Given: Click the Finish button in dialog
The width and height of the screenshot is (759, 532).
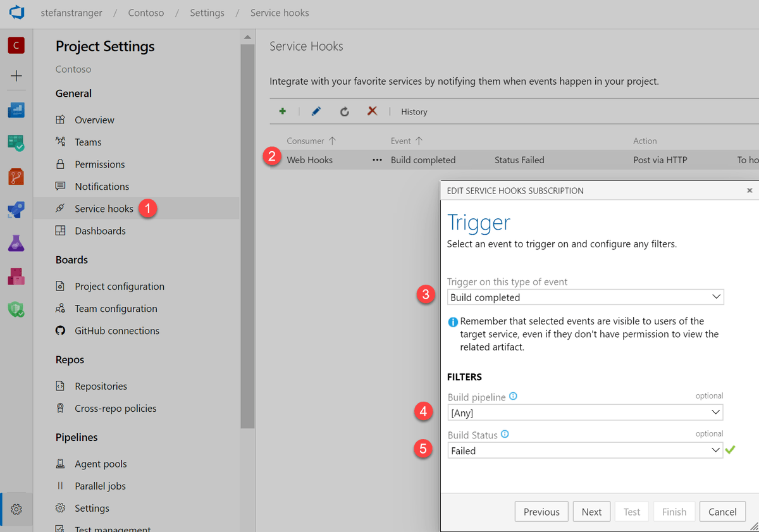Looking at the screenshot, I should [x=674, y=512].
